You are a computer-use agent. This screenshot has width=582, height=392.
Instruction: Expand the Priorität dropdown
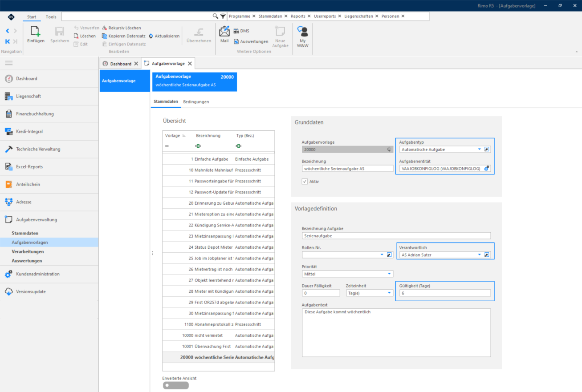tap(390, 274)
